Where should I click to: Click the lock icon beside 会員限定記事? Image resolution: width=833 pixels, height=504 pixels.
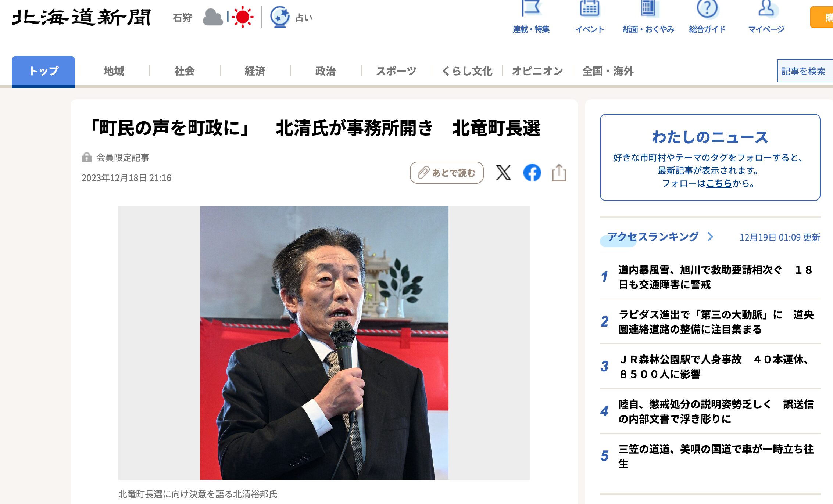click(x=86, y=157)
